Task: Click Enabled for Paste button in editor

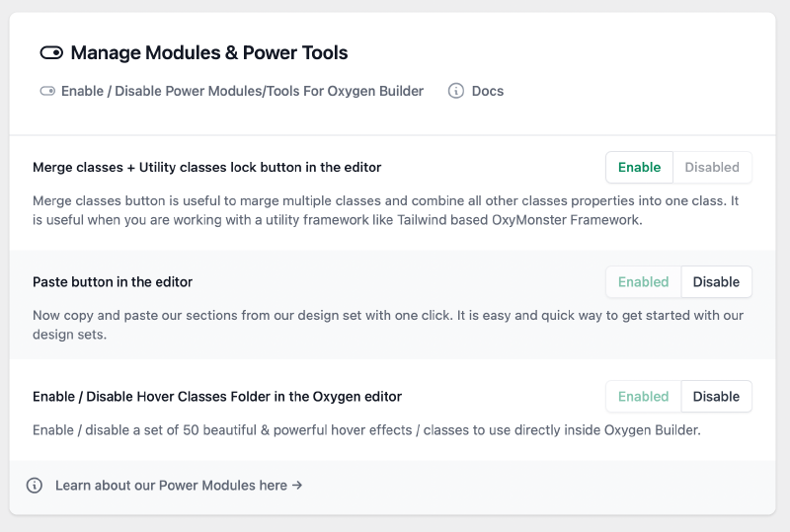Action: (x=643, y=282)
